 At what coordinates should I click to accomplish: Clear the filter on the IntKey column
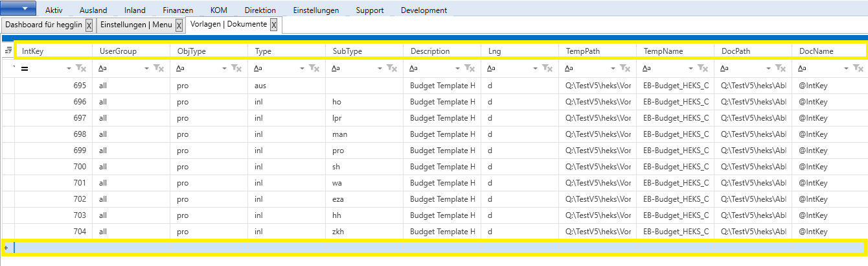(x=80, y=68)
